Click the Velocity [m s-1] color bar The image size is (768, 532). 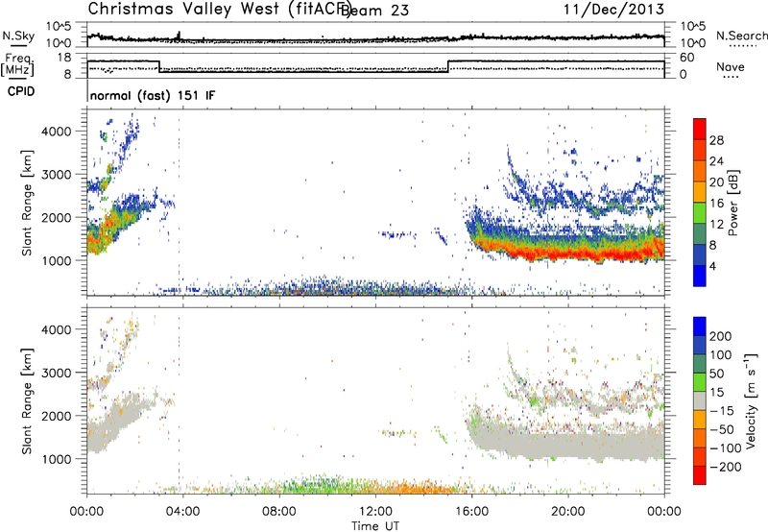point(700,400)
